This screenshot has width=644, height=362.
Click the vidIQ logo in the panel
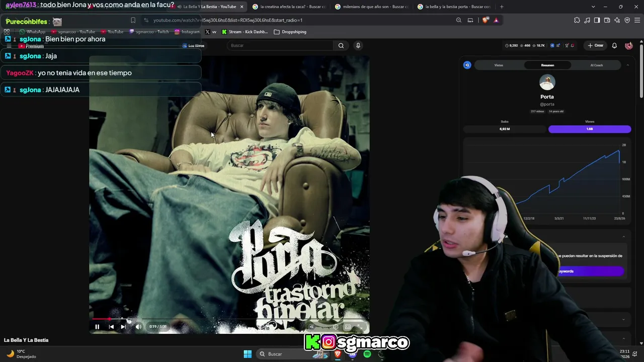(467, 65)
